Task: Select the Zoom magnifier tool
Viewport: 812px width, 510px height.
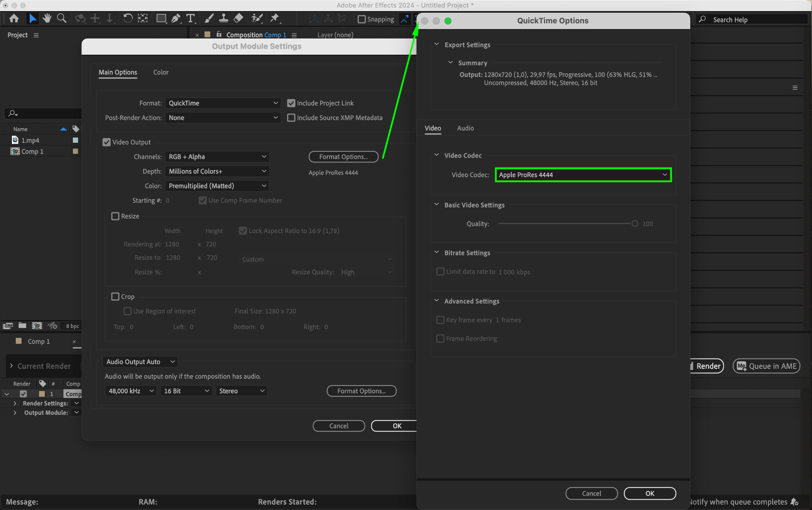Action: (61, 18)
